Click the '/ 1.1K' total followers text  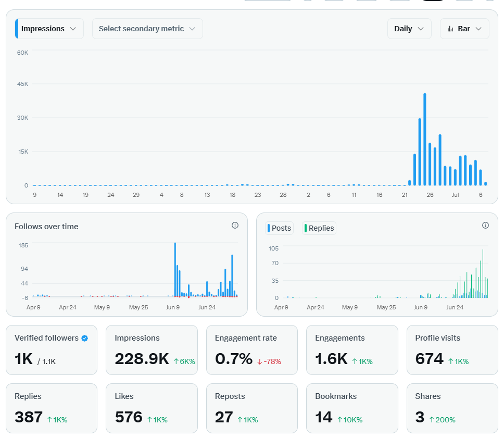(47, 361)
